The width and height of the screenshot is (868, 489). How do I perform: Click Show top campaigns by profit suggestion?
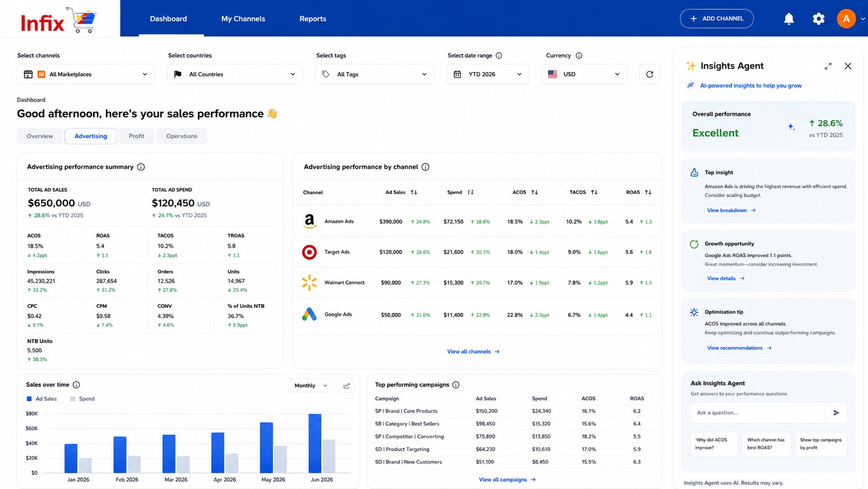821,444
